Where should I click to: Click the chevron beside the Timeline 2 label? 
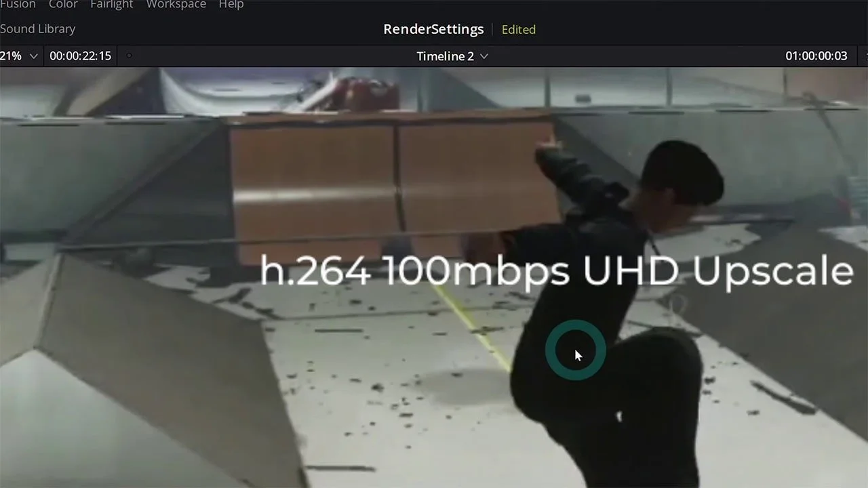point(484,56)
